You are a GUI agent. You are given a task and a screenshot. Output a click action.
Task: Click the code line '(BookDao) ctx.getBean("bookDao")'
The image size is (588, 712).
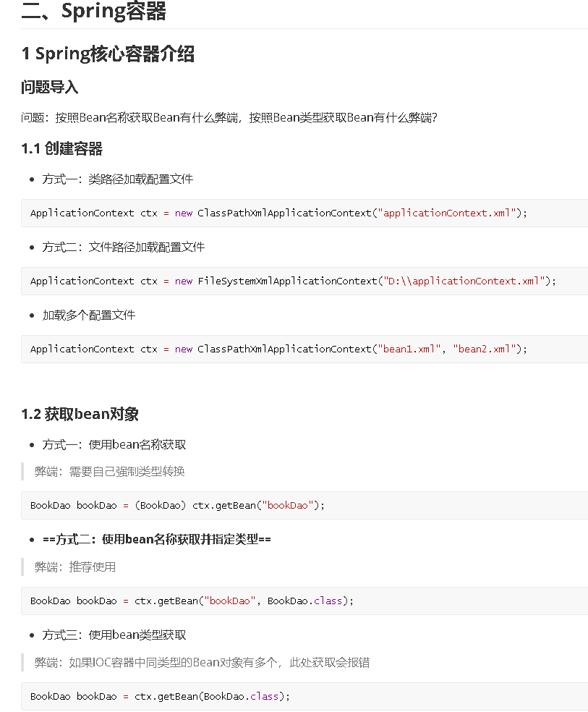pyautogui.click(x=177, y=505)
